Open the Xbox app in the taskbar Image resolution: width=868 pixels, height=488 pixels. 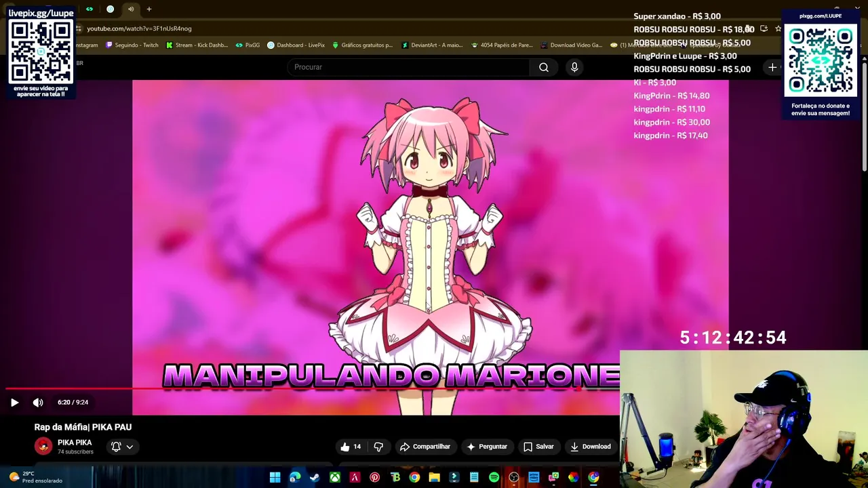click(335, 478)
